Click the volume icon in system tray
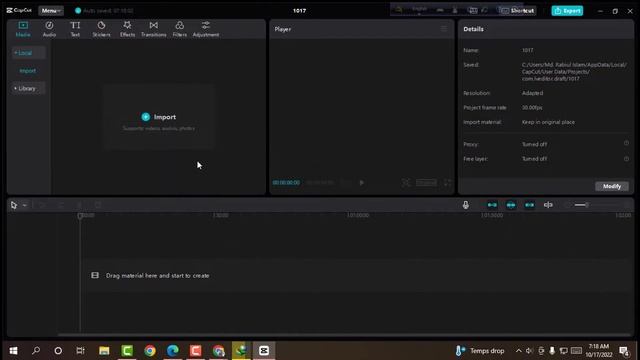The height and width of the screenshot is (360, 640). tap(529, 351)
